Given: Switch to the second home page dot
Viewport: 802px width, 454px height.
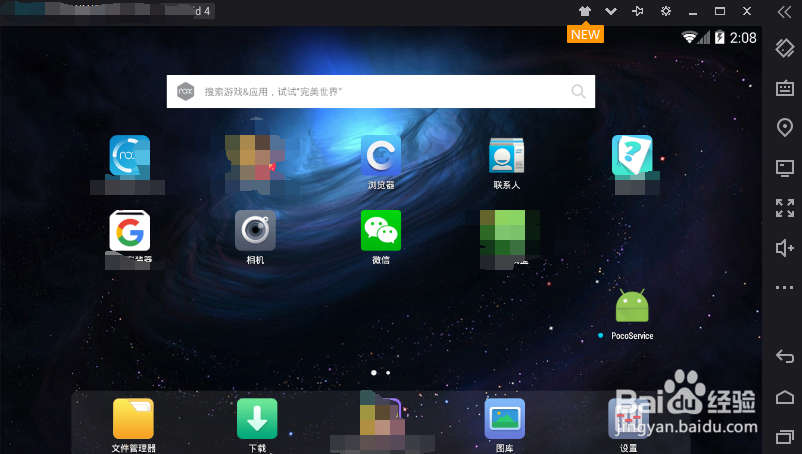Looking at the screenshot, I should pyautogui.click(x=388, y=373).
